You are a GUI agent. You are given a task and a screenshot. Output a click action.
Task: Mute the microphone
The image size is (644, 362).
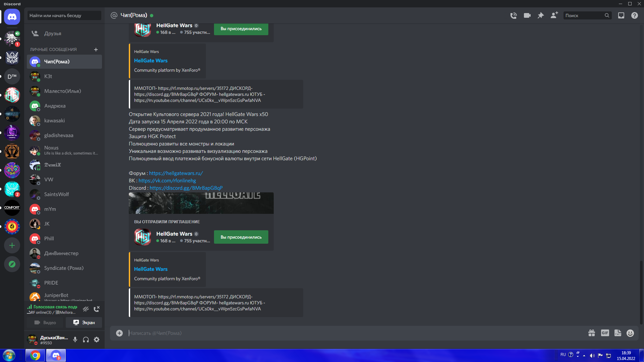75,340
